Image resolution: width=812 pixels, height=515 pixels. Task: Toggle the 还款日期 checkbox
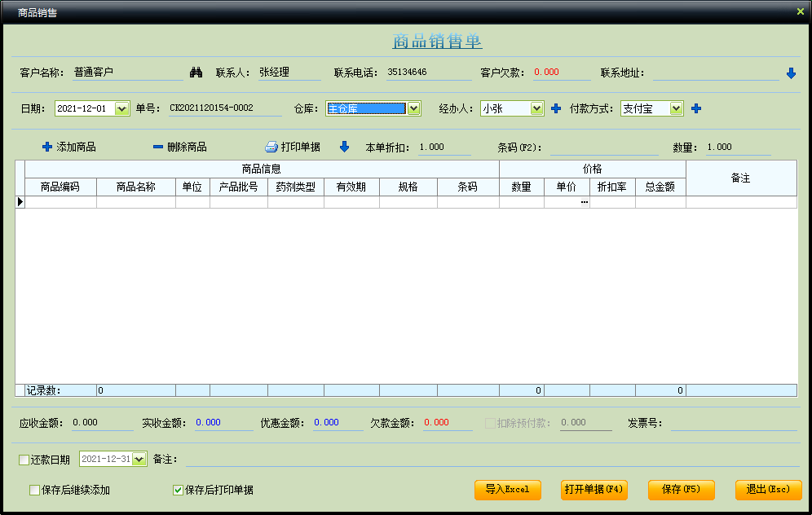24,460
